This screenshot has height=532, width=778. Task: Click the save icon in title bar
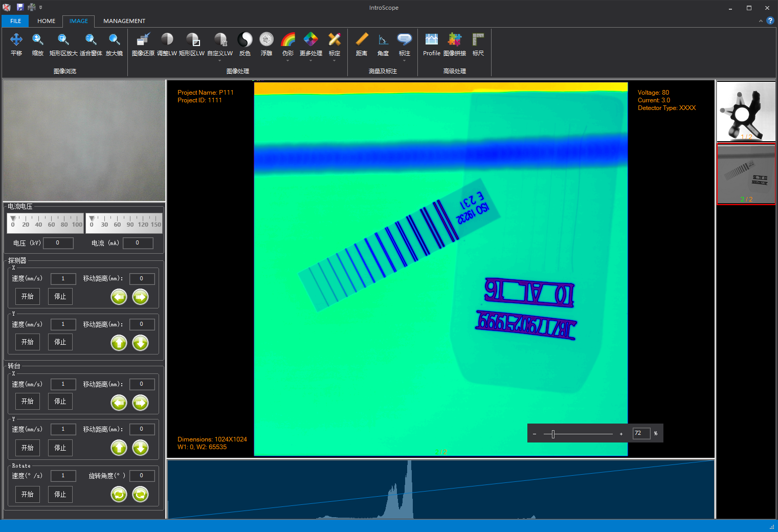pyautogui.click(x=20, y=7)
